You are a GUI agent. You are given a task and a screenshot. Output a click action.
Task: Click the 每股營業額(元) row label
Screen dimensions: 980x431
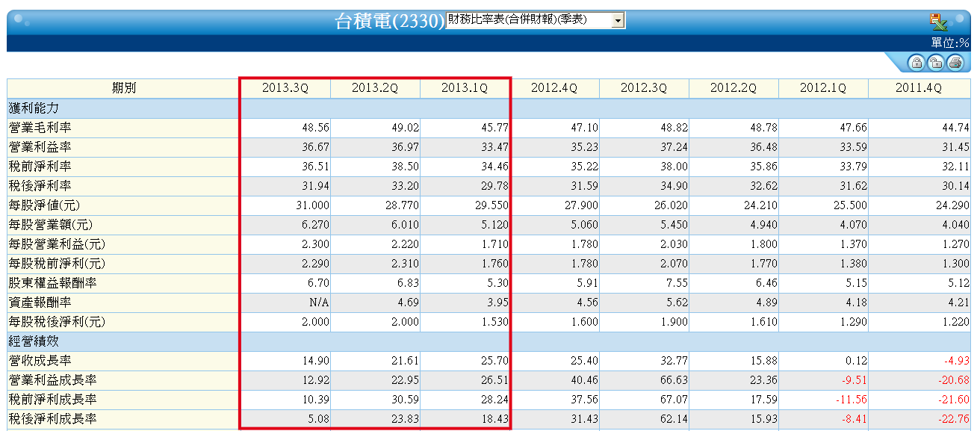coord(50,225)
